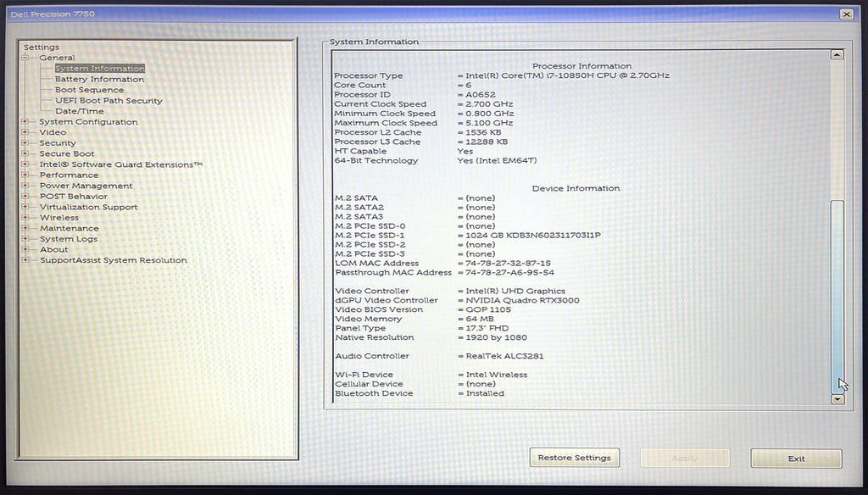Screen dimensions: 868x495
Task: Select the Security category label
Action: pos(58,143)
